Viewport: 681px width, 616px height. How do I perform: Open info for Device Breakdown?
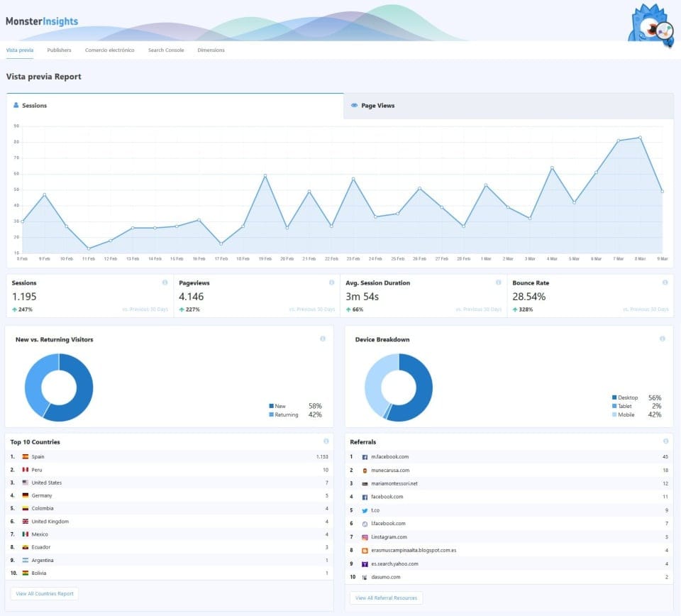(663, 339)
